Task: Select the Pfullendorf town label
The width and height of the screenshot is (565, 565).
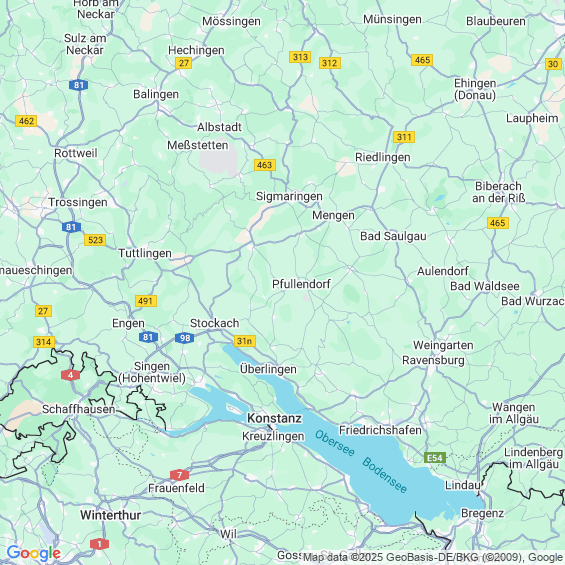Action: (x=301, y=284)
